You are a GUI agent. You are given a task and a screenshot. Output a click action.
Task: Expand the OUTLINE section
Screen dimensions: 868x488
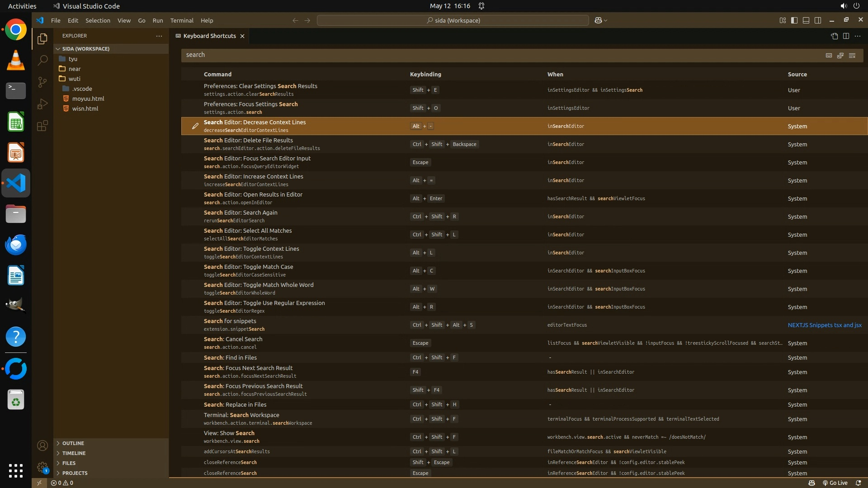tap(73, 443)
